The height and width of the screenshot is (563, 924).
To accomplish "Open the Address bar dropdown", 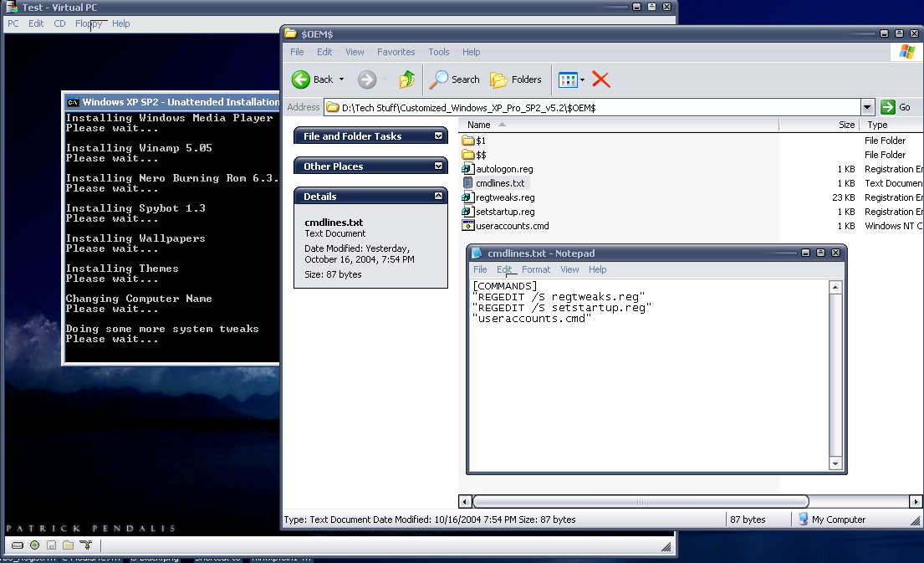I will [867, 107].
